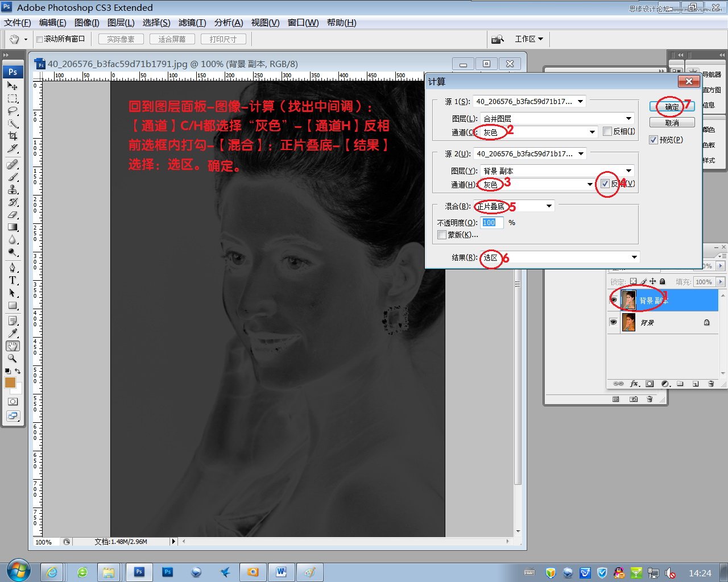Viewport: 728px width, 582px height.
Task: Select the Lasso tool
Action: pyautogui.click(x=13, y=111)
